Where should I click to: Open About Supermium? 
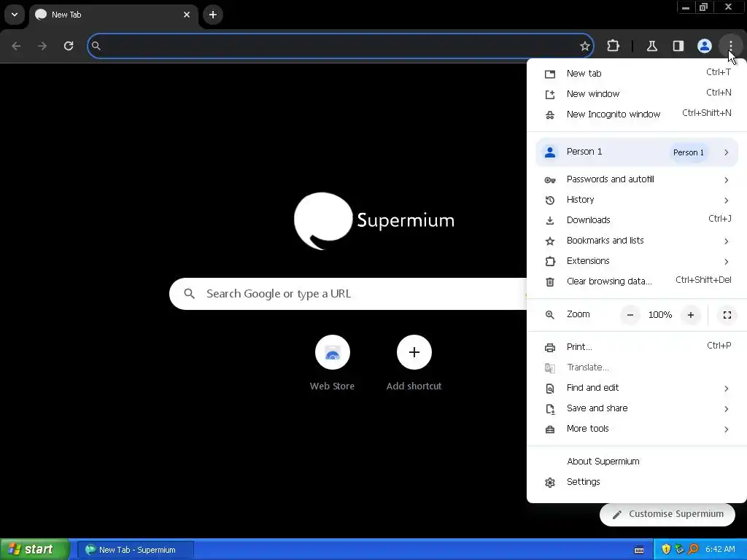click(x=637, y=462)
